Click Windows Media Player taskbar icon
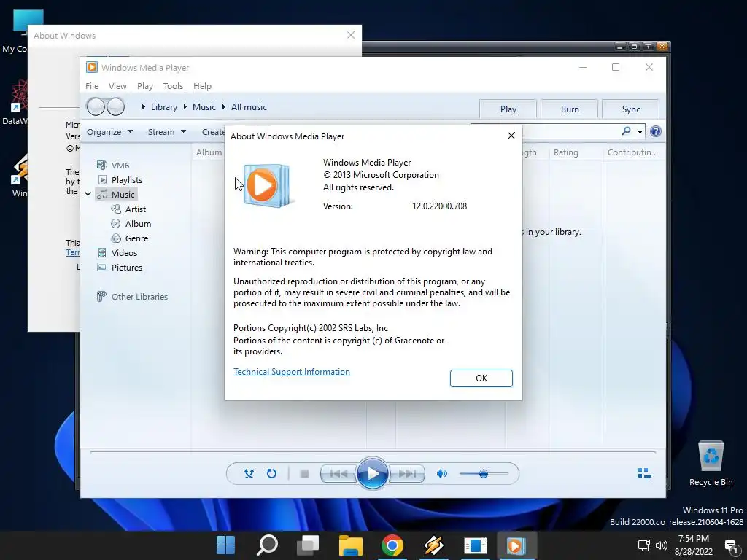The width and height of the screenshot is (747, 560). point(517,545)
